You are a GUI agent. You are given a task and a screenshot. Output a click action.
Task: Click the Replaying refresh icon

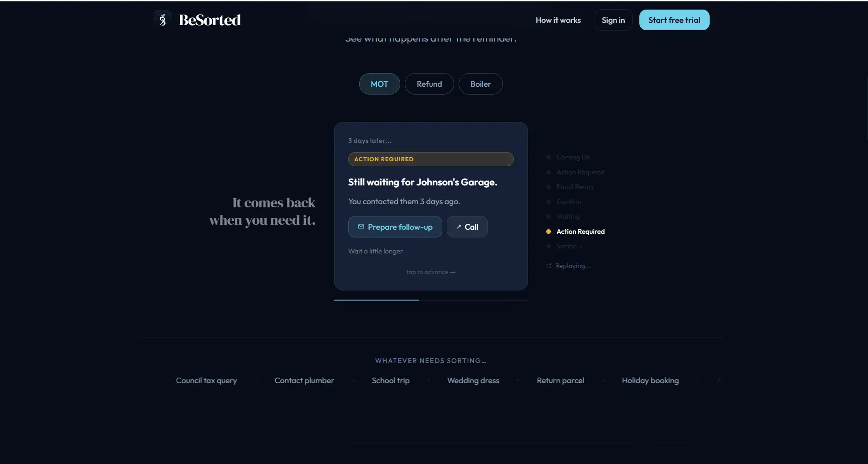[x=549, y=266]
